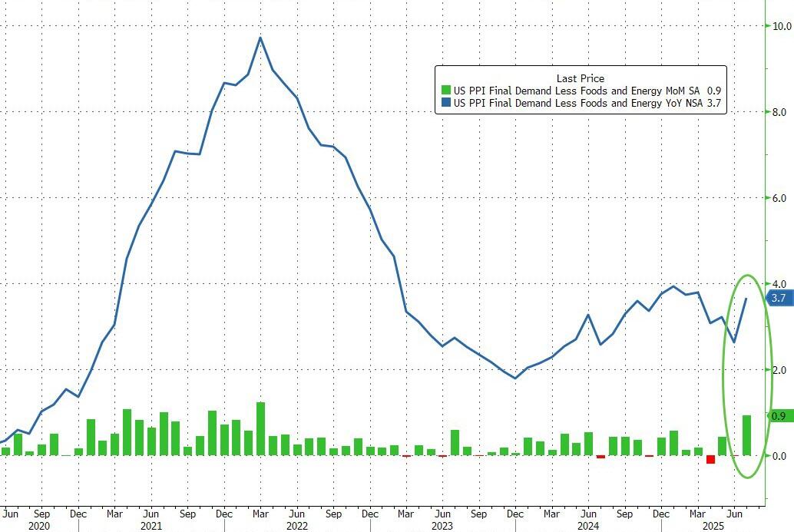Click the 0.0 y-axis tick label

pyautogui.click(x=779, y=456)
